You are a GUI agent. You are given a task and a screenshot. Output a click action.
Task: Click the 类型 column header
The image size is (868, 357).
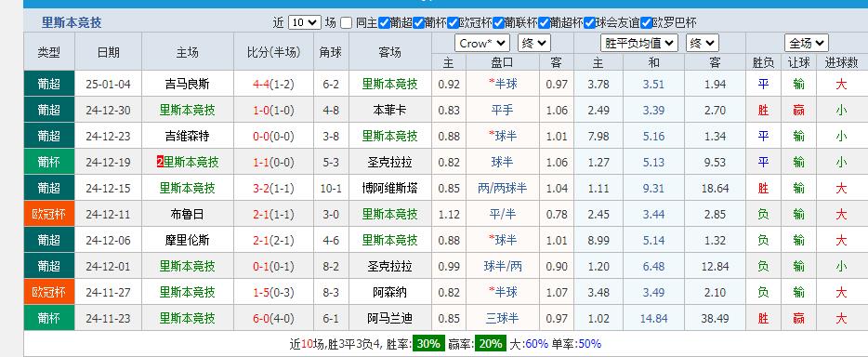49,52
